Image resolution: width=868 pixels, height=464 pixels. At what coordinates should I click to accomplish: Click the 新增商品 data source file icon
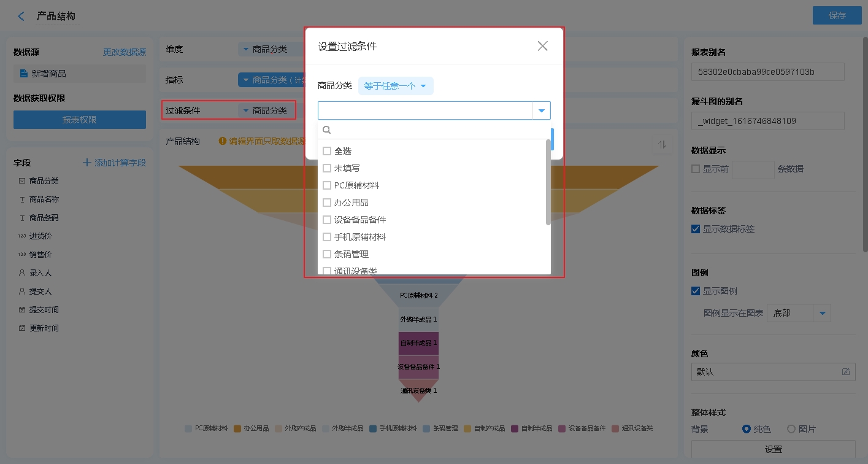24,74
